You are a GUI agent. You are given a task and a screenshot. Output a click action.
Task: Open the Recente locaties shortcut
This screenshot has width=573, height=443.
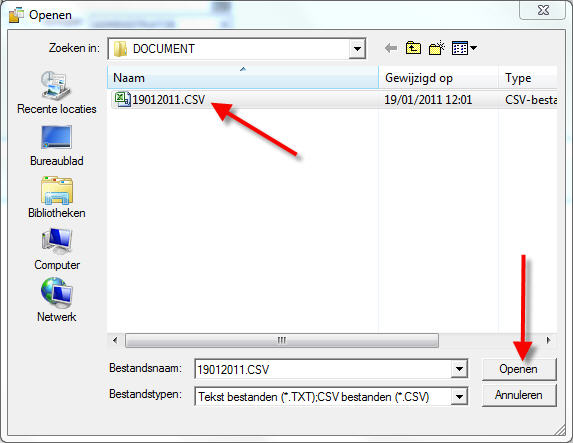(57, 93)
